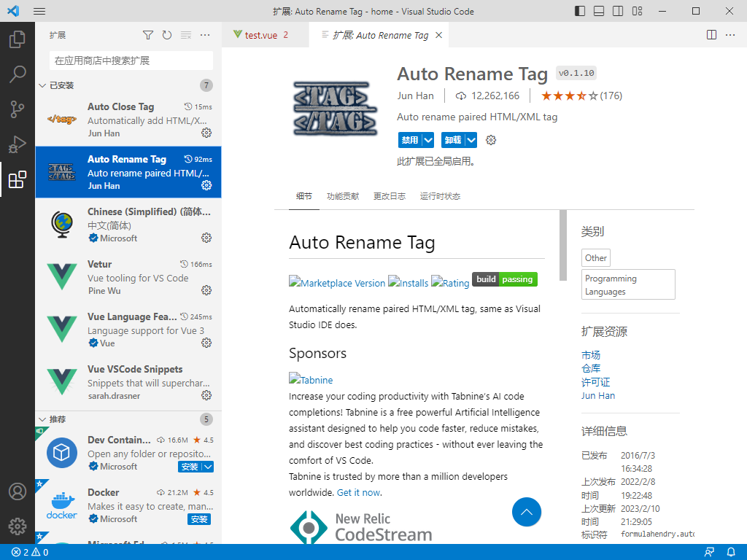Screen dimensions: 747x560
Task: Open the Search view in activity bar
Action: pos(18,74)
